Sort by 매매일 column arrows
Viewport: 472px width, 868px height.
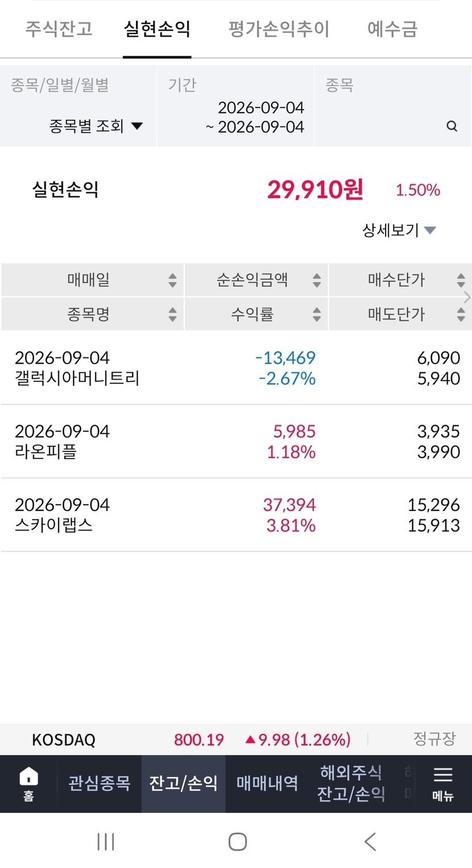[172, 280]
